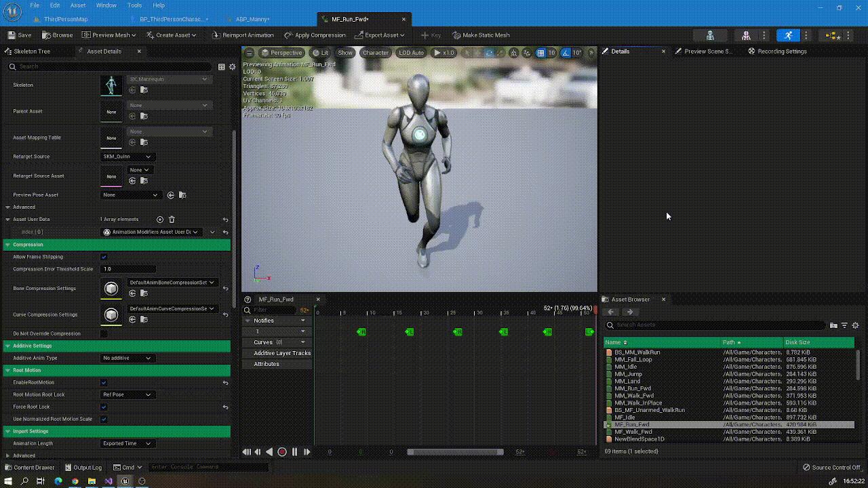Open the Skeleton editor mode icon

tap(710, 35)
